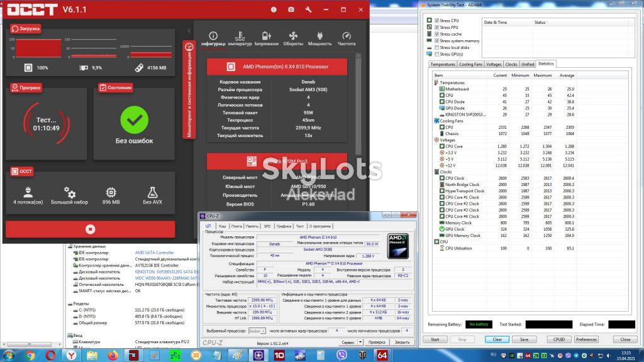Open Viber from the taskbar

point(341,355)
